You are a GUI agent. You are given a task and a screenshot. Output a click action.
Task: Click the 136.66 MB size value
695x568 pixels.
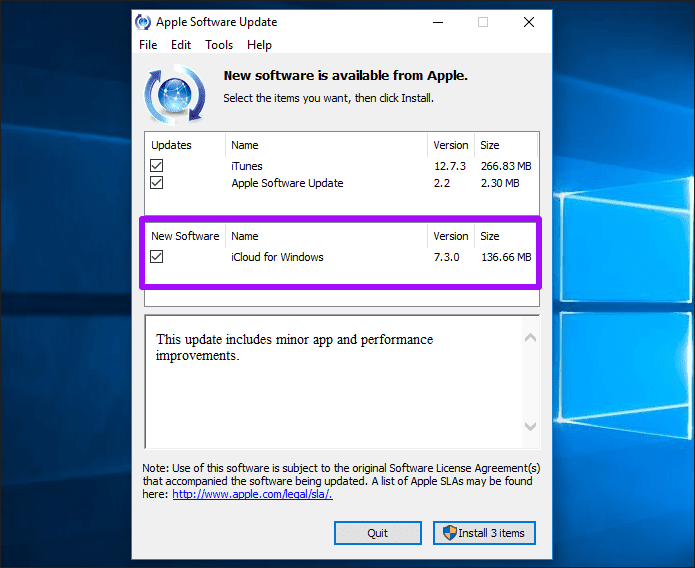pos(506,257)
